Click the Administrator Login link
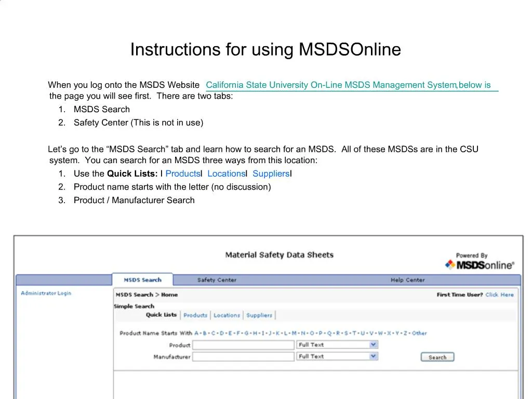 point(46,293)
